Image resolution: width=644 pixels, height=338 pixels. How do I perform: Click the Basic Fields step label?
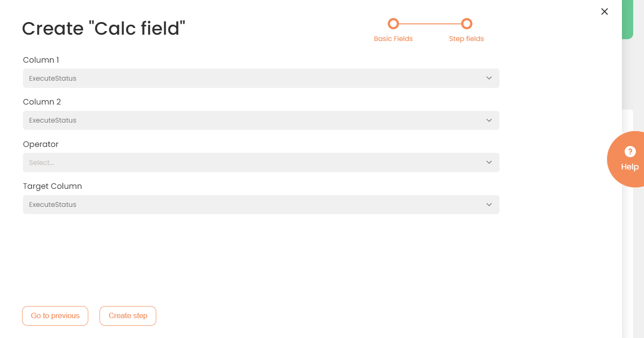[x=393, y=39]
